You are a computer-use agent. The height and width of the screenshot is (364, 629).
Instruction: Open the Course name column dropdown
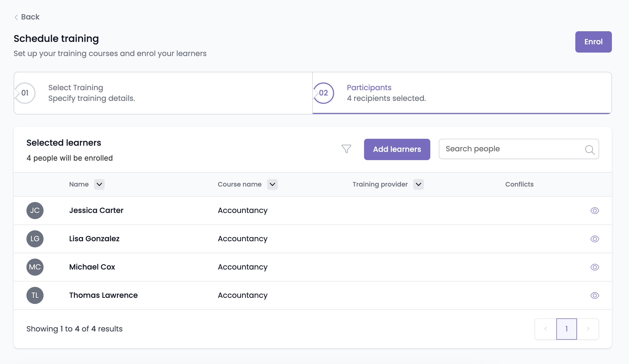272,184
